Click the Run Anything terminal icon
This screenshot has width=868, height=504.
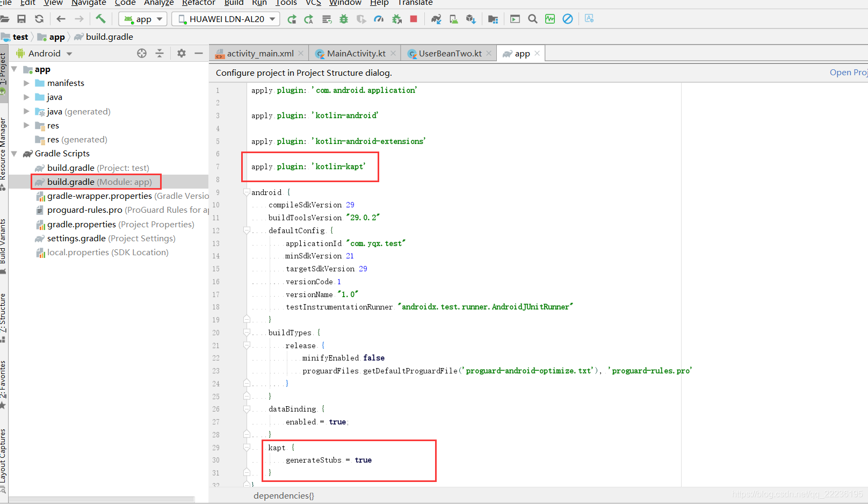tap(515, 19)
